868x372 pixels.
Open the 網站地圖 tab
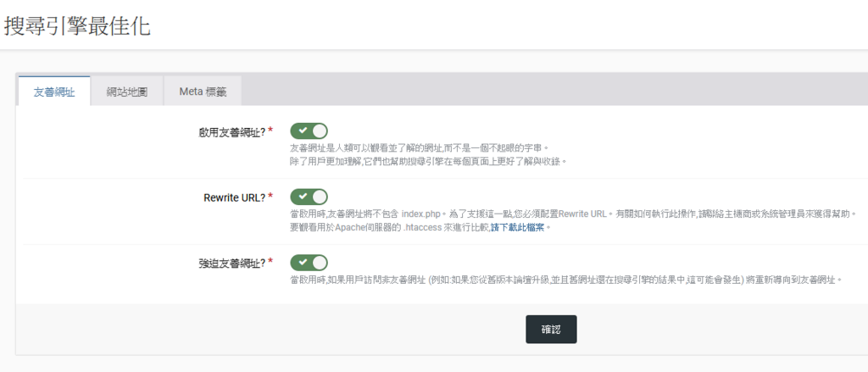point(127,92)
